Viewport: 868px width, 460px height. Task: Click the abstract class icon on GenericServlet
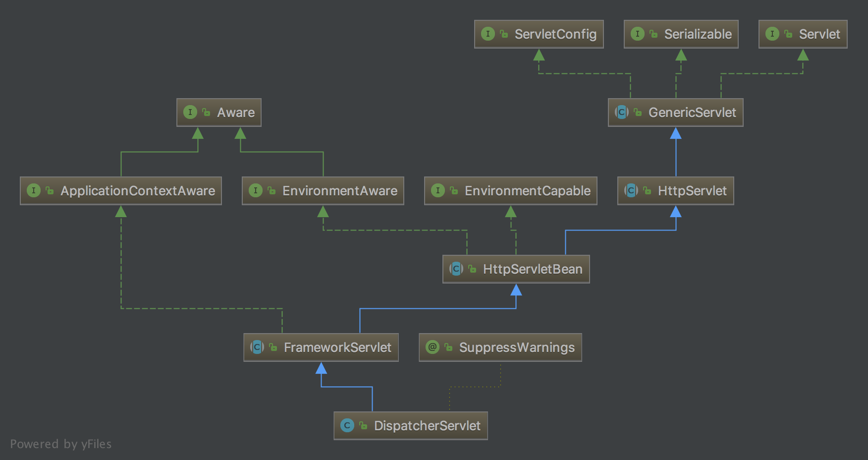pos(622,112)
